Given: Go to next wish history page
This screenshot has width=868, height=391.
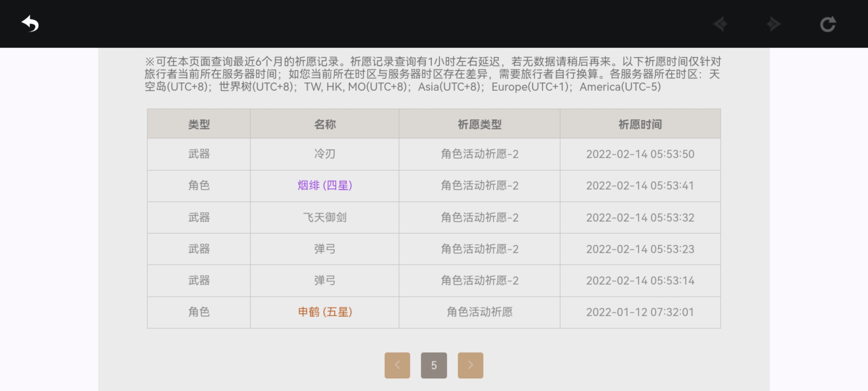Looking at the screenshot, I should (x=471, y=365).
